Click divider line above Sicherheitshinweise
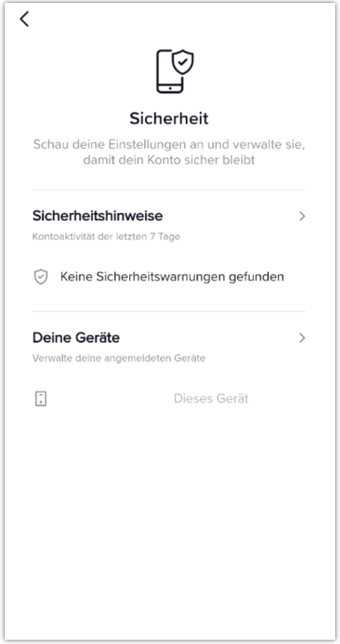The height and width of the screenshot is (644, 340). pos(169,190)
